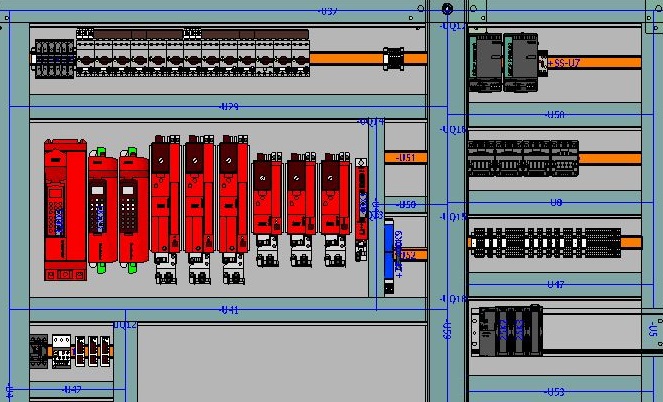Select the gray terminal block at left of top rail
The height and width of the screenshot is (402, 663).
tap(54, 59)
